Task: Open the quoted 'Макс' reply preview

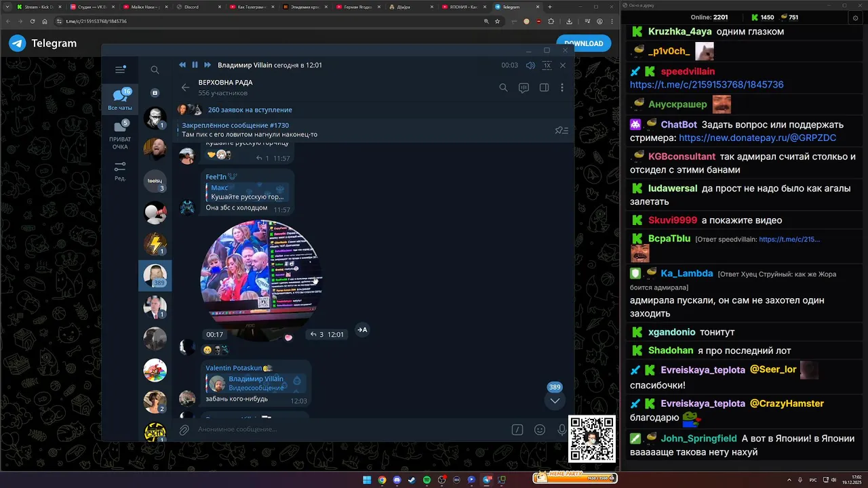Action: coord(247,192)
